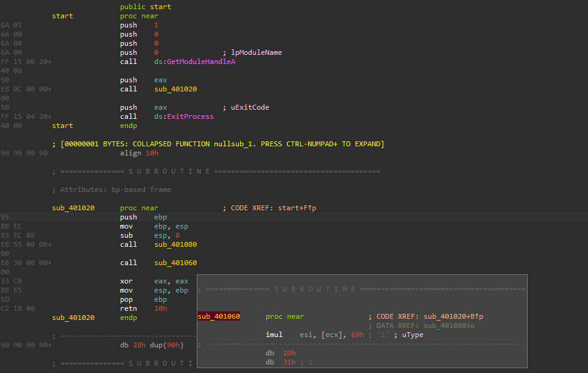588x373 pixels.
Task: Click sub_401020 operand in start's call instruction
Action: (x=175, y=89)
